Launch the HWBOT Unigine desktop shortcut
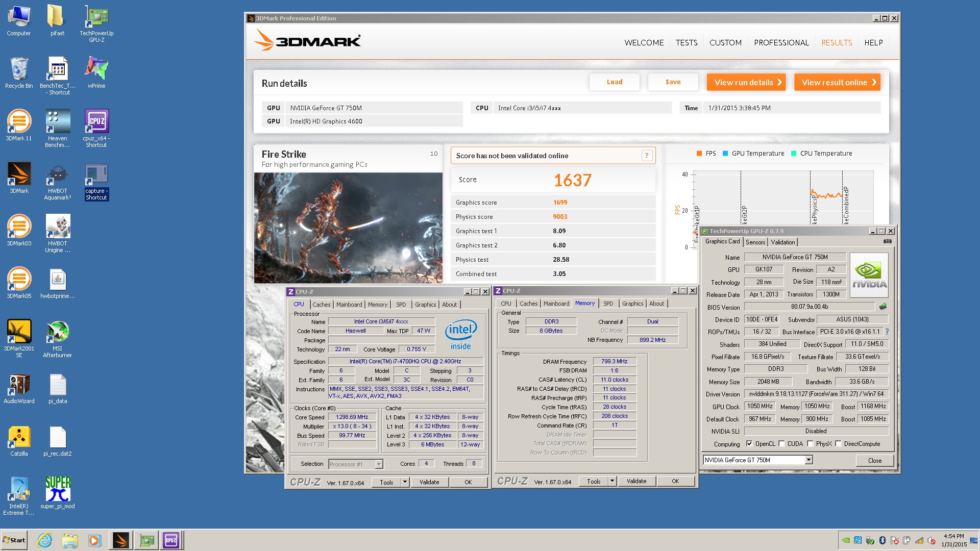 point(58,233)
